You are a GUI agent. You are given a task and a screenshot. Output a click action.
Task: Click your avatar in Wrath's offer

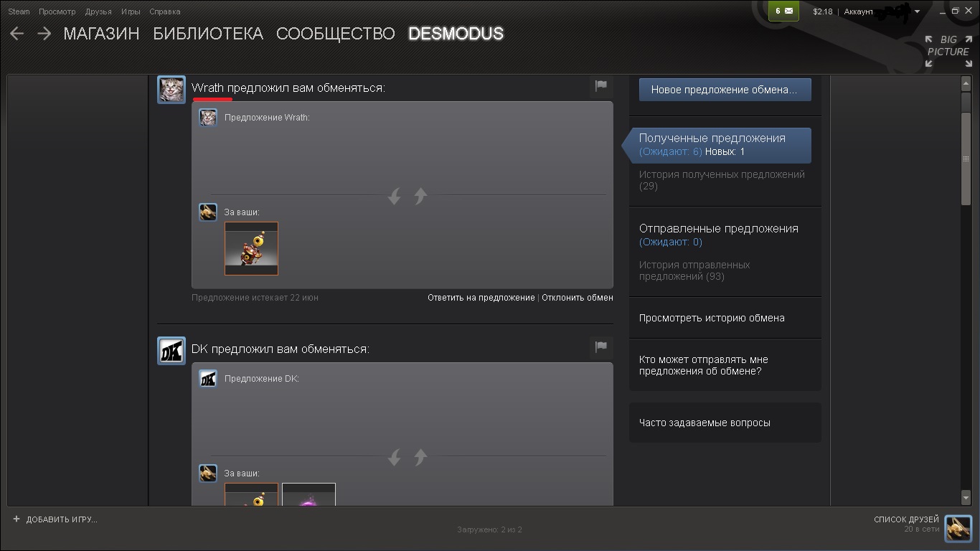point(208,212)
